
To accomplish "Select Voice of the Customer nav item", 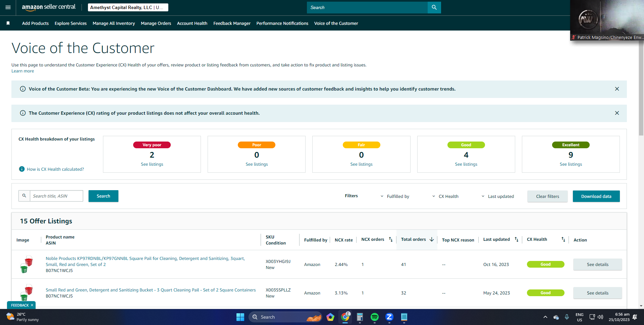I will point(336,23).
